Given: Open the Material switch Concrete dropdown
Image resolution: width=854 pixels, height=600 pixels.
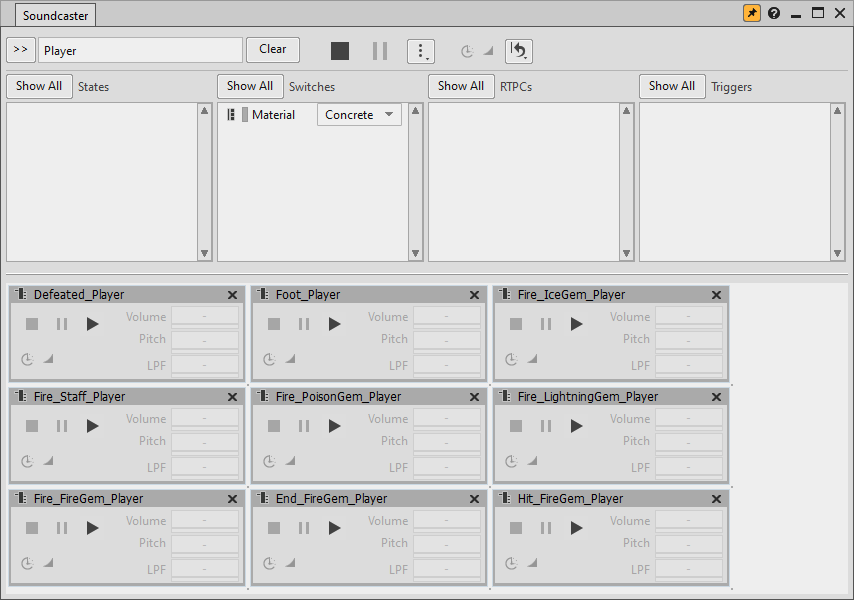Looking at the screenshot, I should tap(359, 115).
